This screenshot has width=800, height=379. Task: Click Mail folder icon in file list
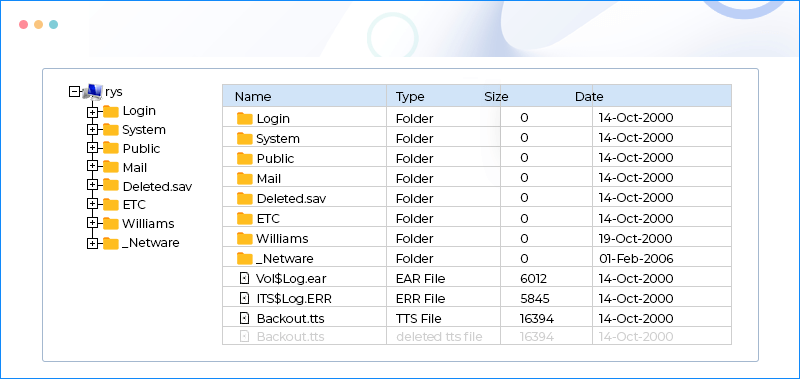pyautogui.click(x=245, y=179)
